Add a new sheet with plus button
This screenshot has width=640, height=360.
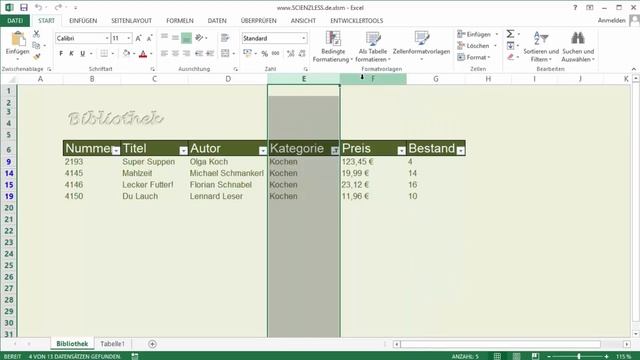point(152,344)
